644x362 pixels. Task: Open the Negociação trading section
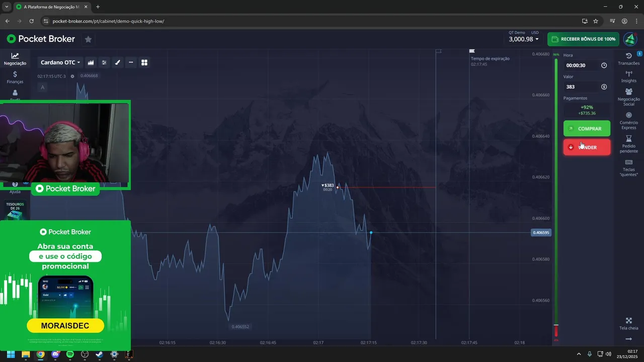(15, 59)
